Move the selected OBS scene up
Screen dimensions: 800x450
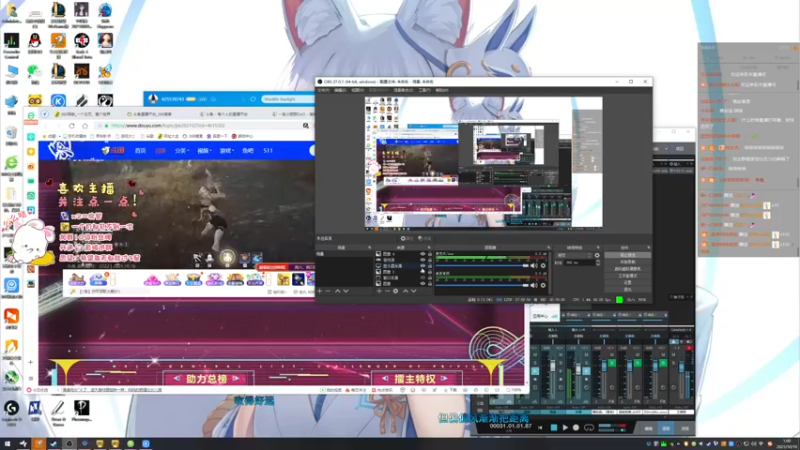337,291
